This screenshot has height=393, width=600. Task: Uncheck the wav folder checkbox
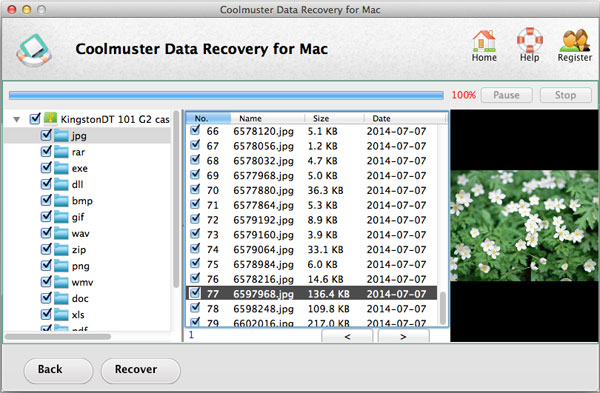coord(46,233)
